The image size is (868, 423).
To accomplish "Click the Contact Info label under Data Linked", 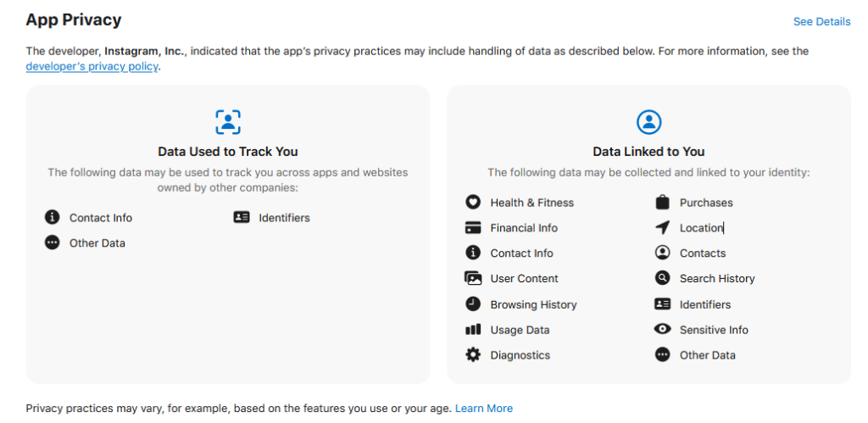I will (x=521, y=253).
